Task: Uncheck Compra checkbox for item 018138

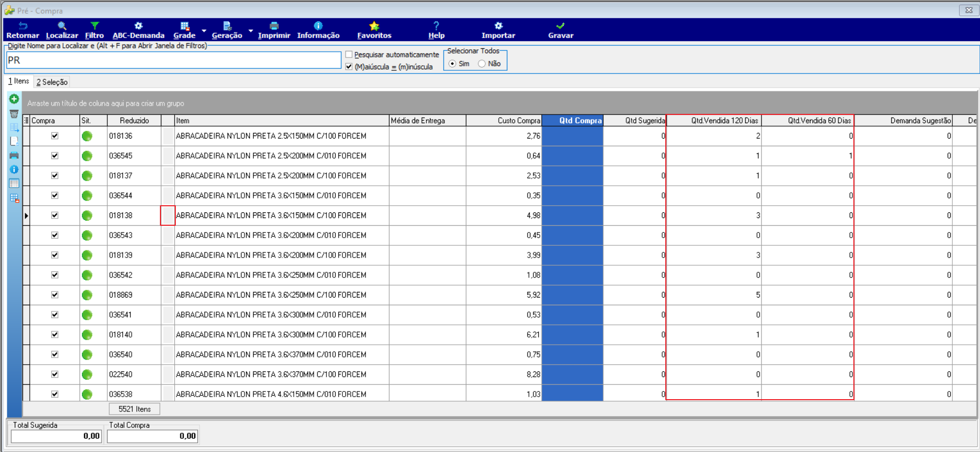Action: point(55,215)
